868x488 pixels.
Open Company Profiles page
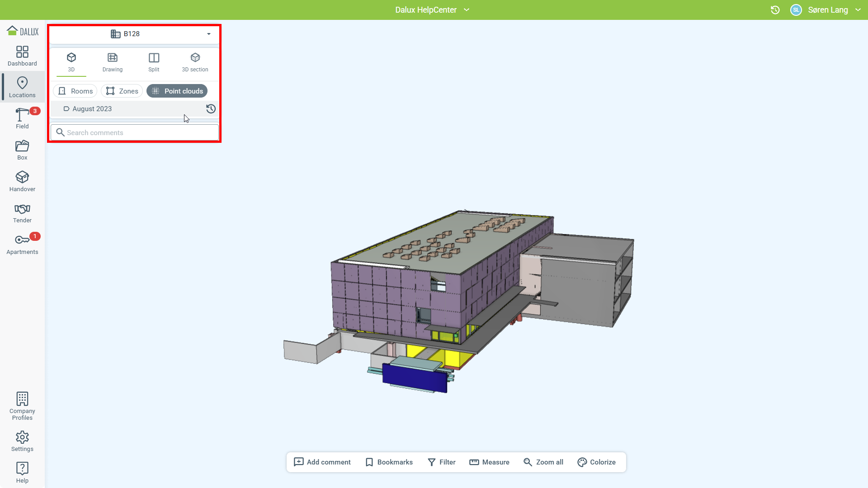pyautogui.click(x=22, y=406)
